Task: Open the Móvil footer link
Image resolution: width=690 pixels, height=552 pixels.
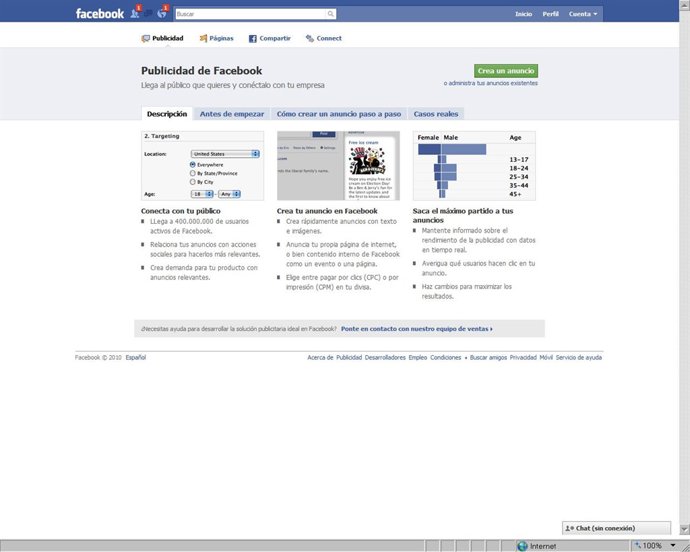Action: pos(546,357)
